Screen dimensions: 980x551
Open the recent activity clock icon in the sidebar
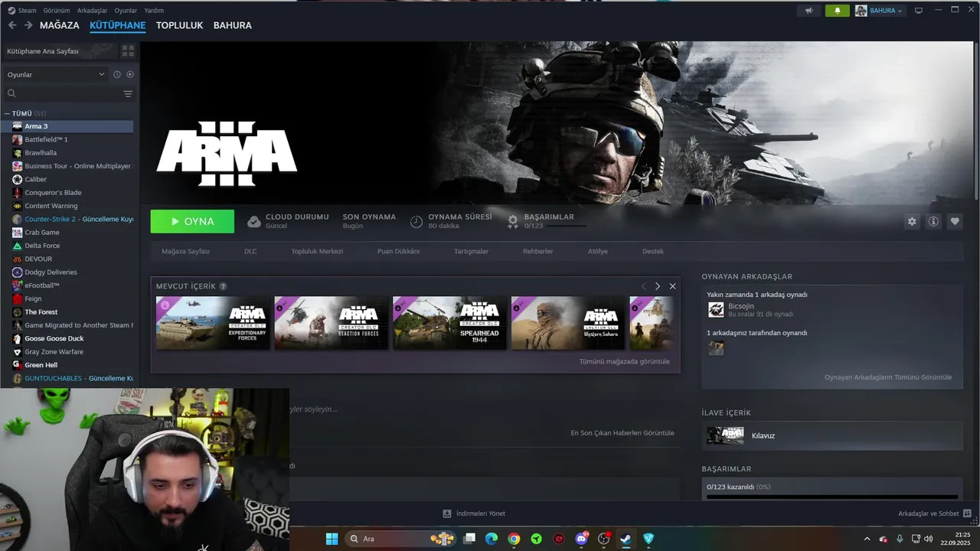coord(117,74)
